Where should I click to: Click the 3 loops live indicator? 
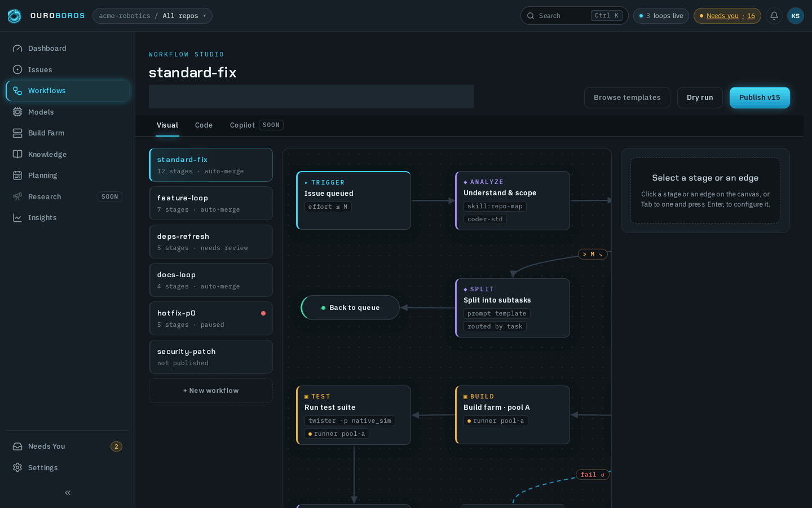[661, 16]
